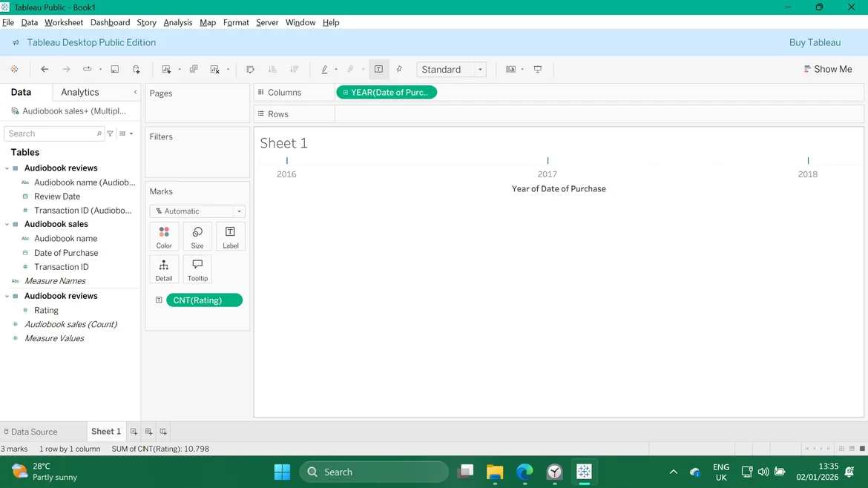Click the Undo back arrow in toolbar
The width and height of the screenshot is (868, 488).
click(45, 69)
